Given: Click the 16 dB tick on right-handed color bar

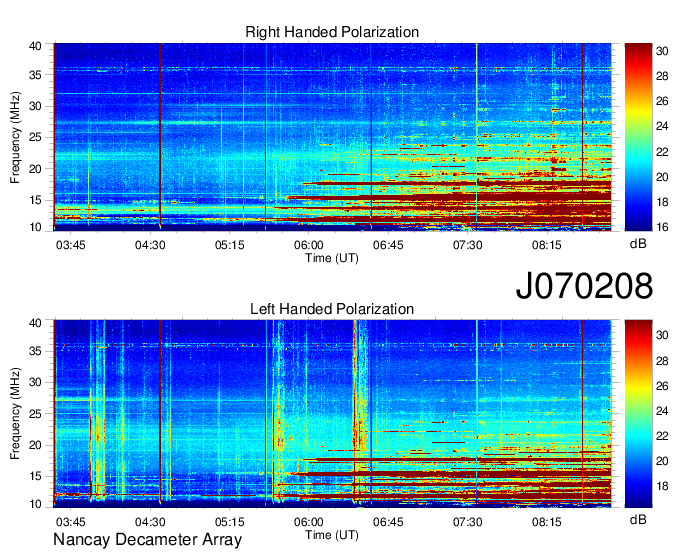Looking at the screenshot, I should point(662,227).
